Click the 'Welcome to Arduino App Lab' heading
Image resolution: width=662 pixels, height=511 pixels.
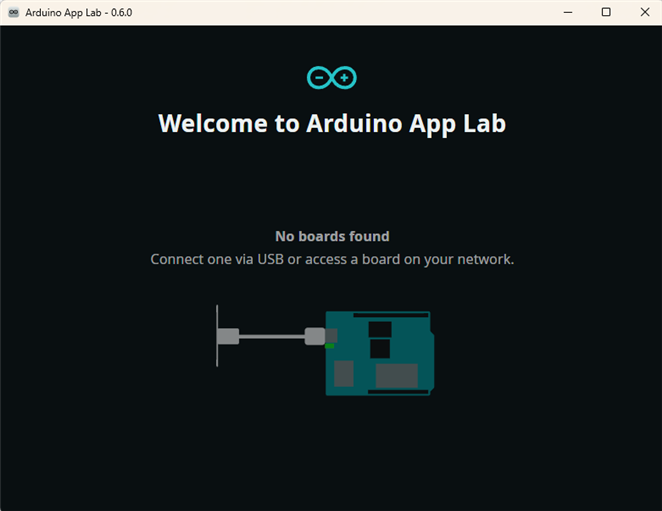[332, 123]
